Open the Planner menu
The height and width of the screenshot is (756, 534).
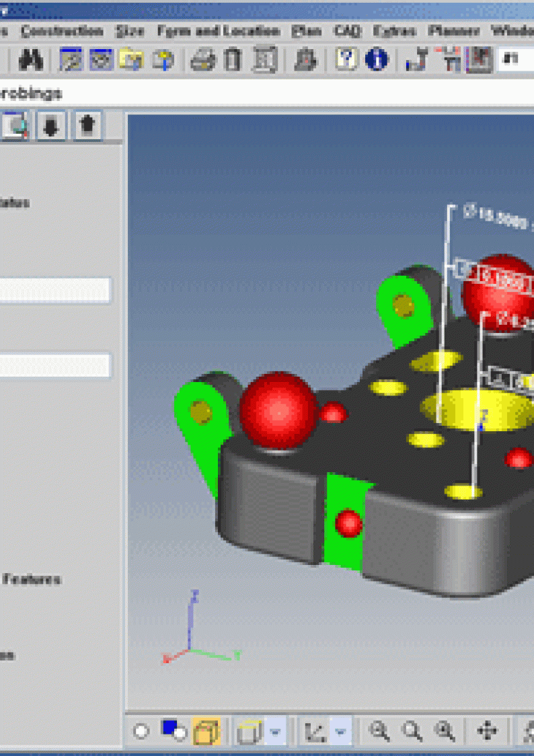click(454, 32)
